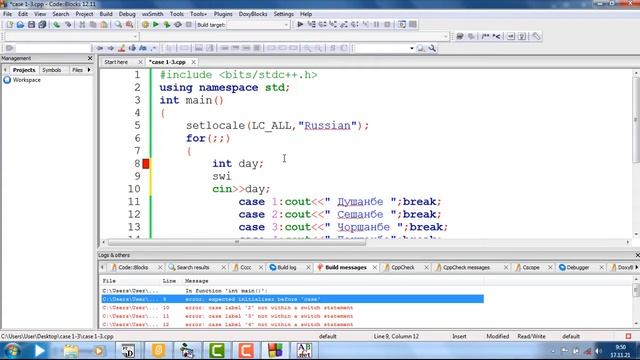Open the File menu
The height and width of the screenshot is (360, 640).
pyautogui.click(x=7, y=14)
